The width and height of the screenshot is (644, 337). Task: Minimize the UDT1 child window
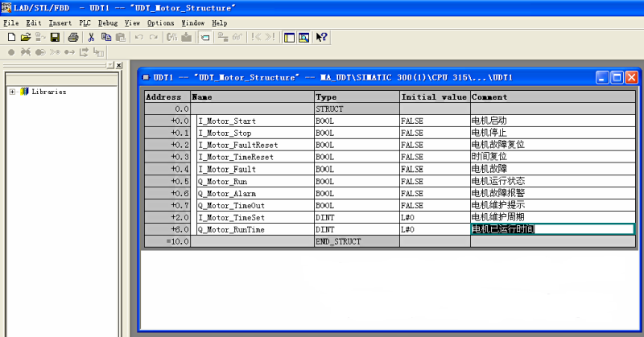(602, 77)
